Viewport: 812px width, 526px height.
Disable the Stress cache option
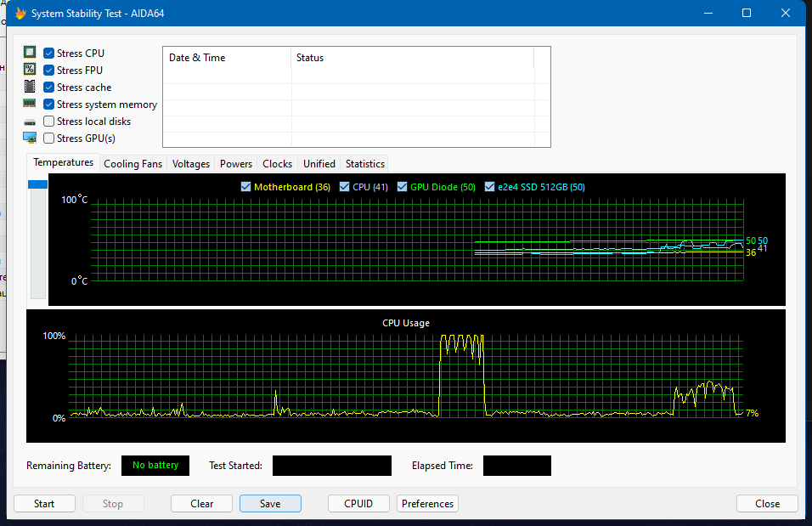[48, 87]
